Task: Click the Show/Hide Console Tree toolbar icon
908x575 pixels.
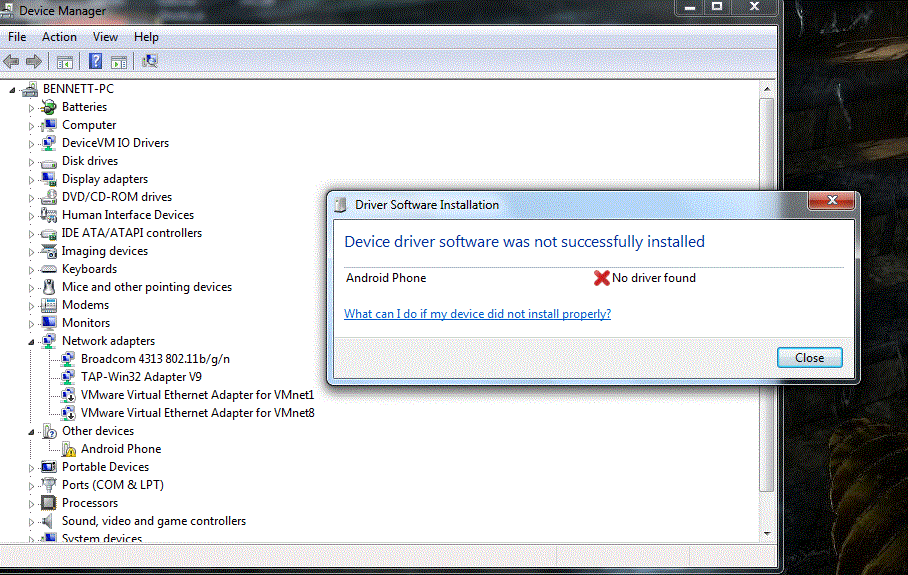Action: coord(64,62)
